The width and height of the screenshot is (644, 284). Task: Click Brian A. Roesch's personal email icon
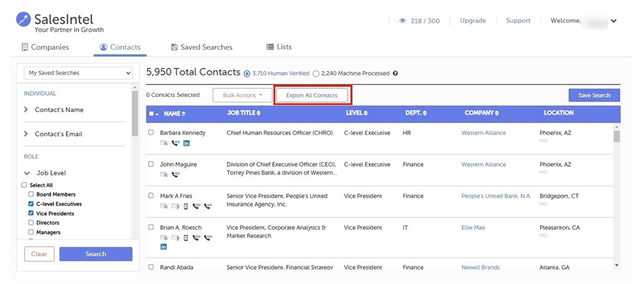[x=176, y=237]
